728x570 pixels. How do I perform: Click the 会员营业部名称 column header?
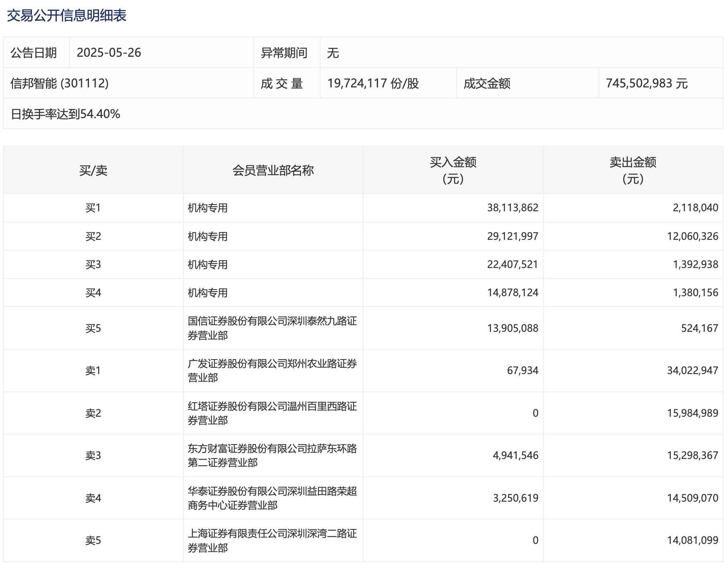273,170
